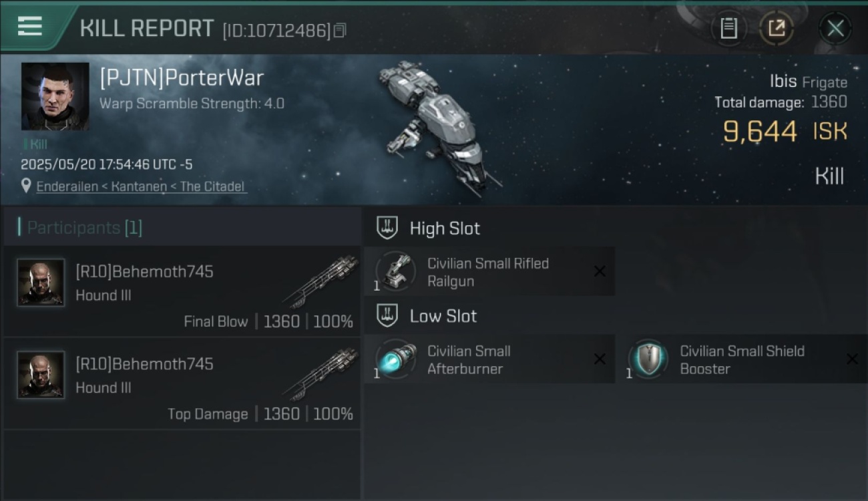Open the clipboard notes icon
The height and width of the screenshot is (501, 868).
[x=728, y=29]
